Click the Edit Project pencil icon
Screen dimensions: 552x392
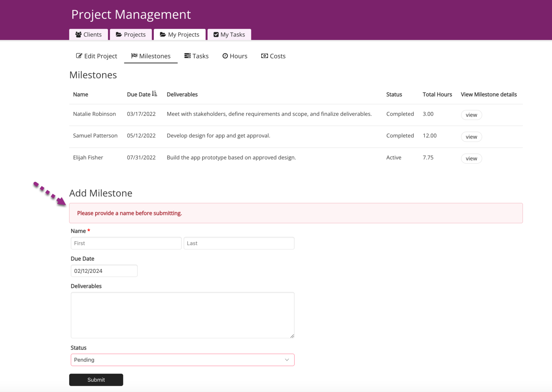point(79,56)
